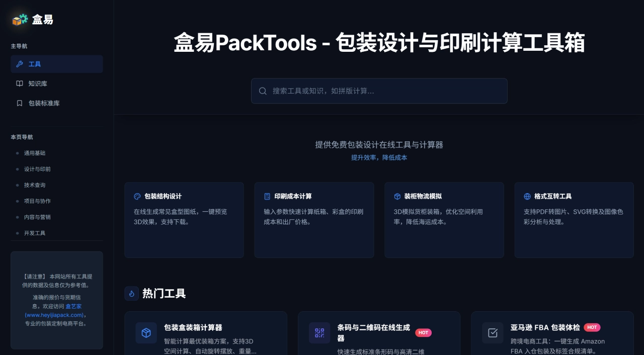Image resolution: width=644 pixels, height=355 pixels.
Task: Open the 包装结构设计 category card
Action: [x=184, y=220]
